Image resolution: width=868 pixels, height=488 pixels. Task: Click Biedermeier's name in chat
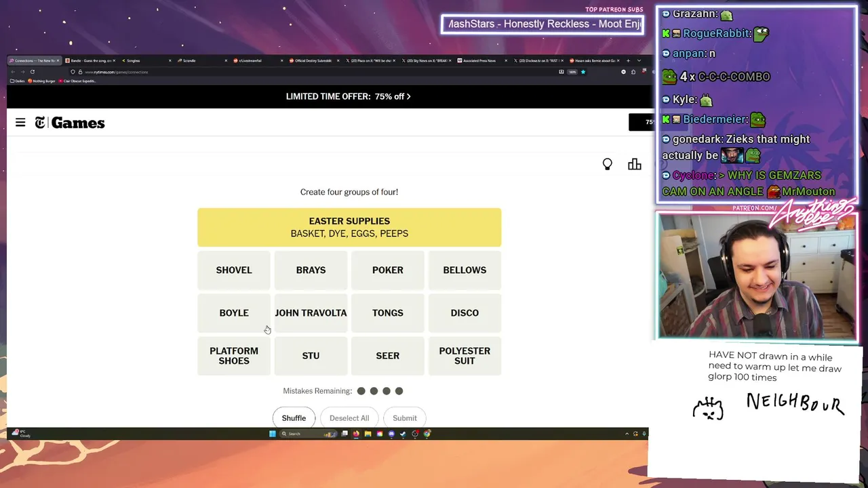coord(715,119)
